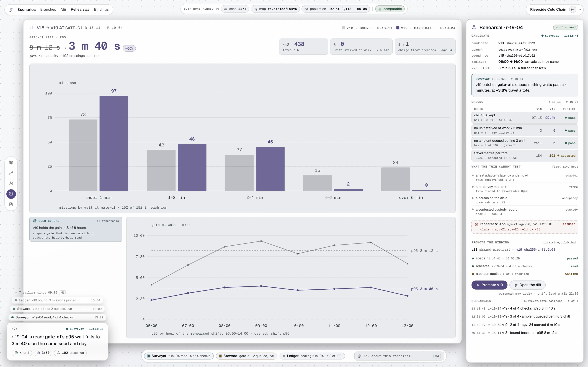
Task: Switch to the Scenarios tab
Action: coord(27,9)
